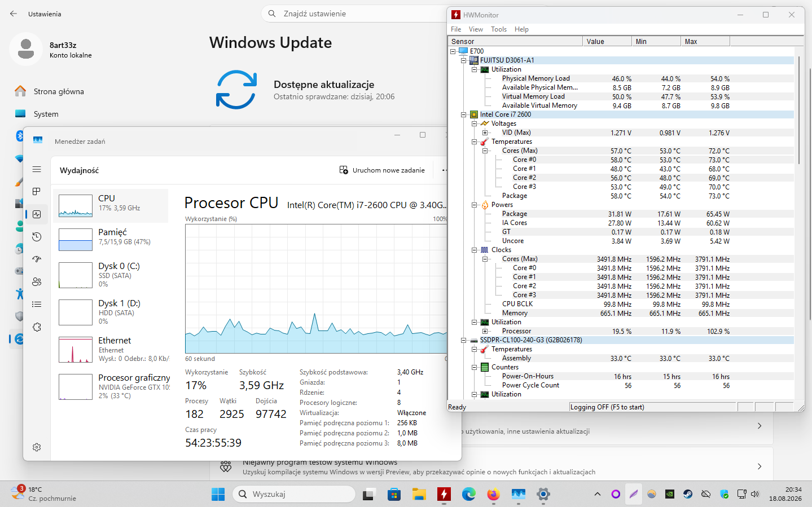
Task: Collapse the SSDPR-CL100-240-G3 drive node
Action: [464, 340]
